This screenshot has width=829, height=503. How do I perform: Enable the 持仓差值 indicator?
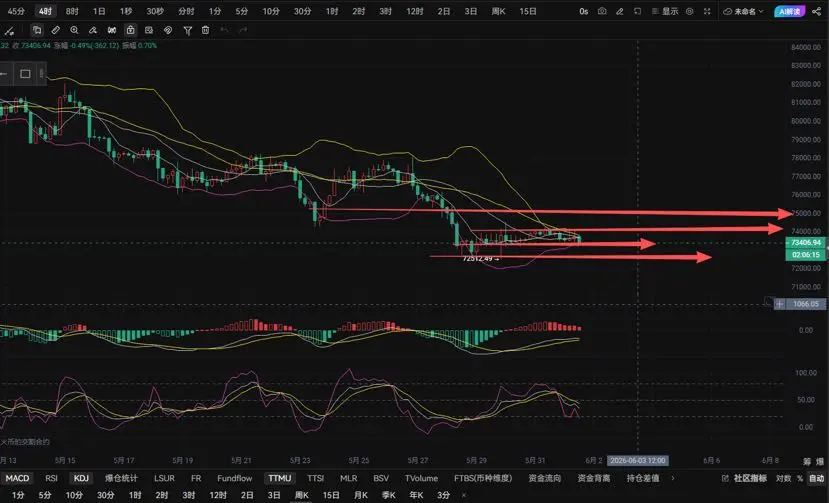pos(643,478)
